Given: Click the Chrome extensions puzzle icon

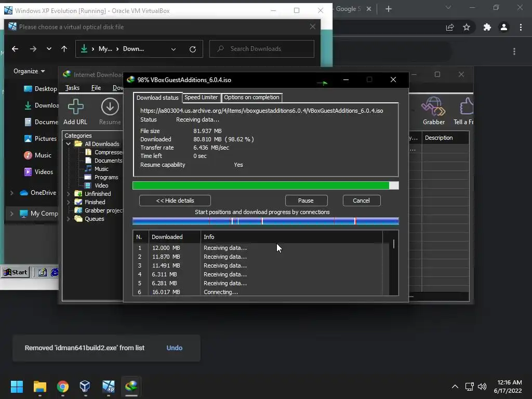Looking at the screenshot, I should click(x=487, y=27).
